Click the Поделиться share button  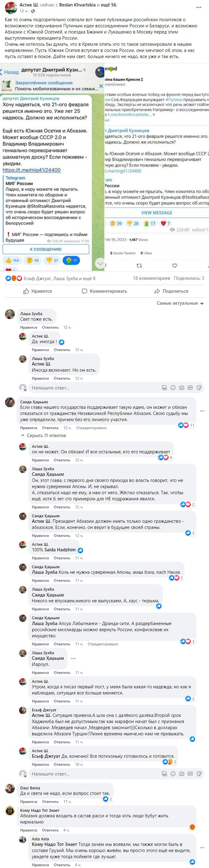click(x=171, y=291)
